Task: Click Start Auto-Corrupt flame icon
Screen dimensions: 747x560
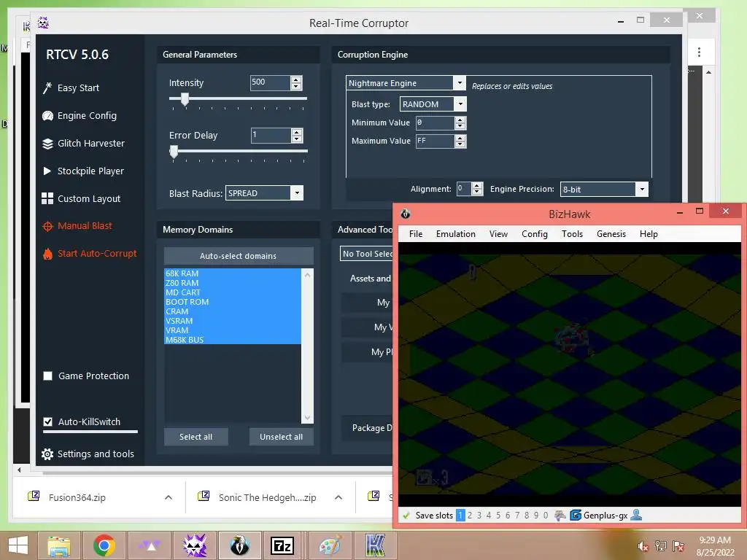Action: pos(47,254)
